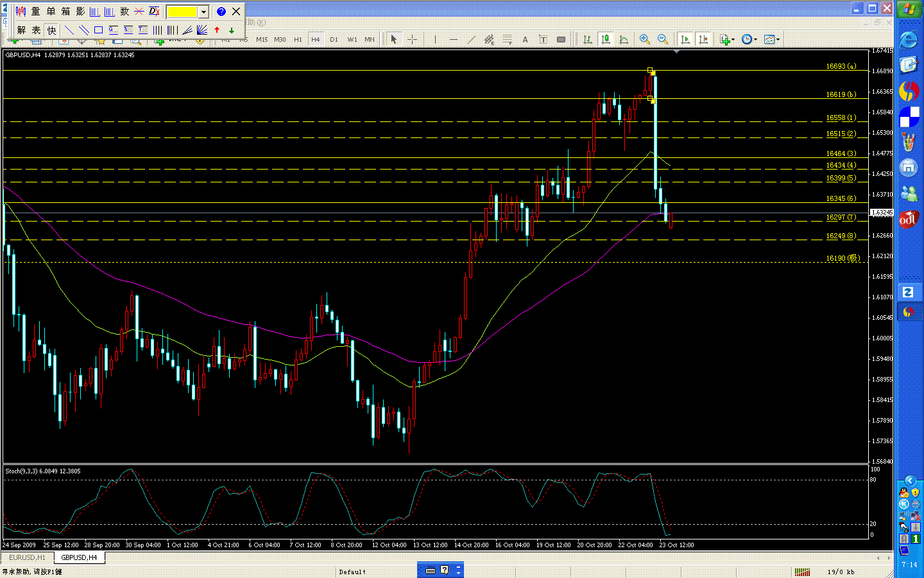Click the candlestick icon in the floating toolbar

[21, 12]
